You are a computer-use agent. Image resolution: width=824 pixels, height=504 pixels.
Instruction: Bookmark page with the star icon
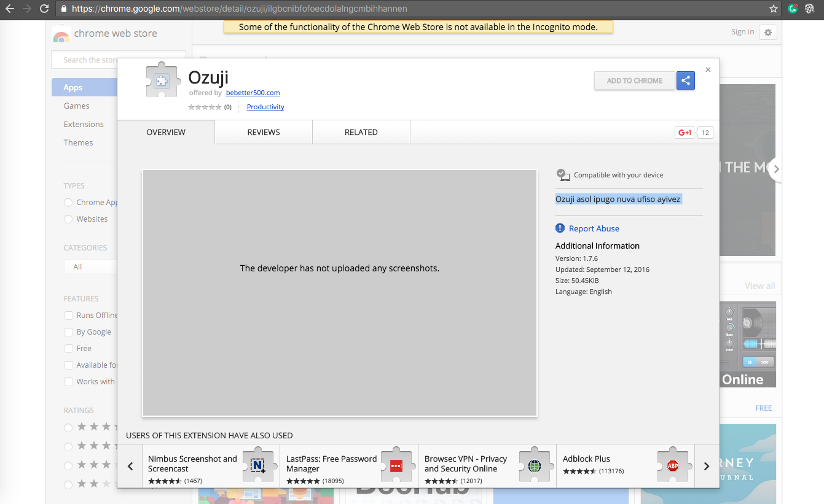tap(774, 9)
